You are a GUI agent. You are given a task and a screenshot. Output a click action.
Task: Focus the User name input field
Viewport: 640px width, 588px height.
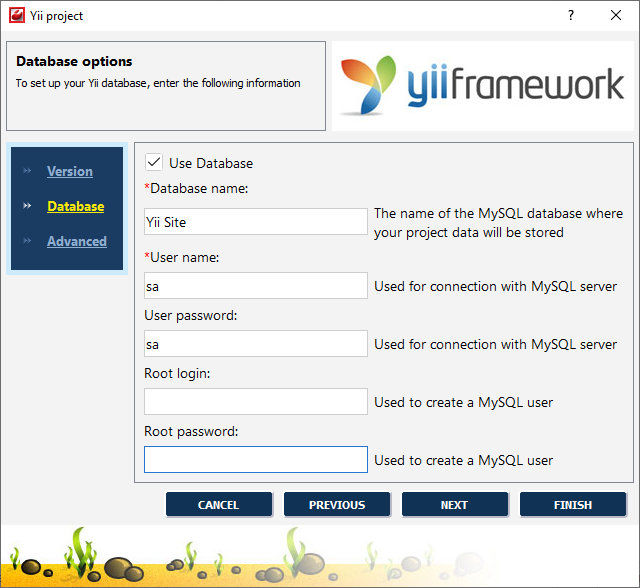256,286
